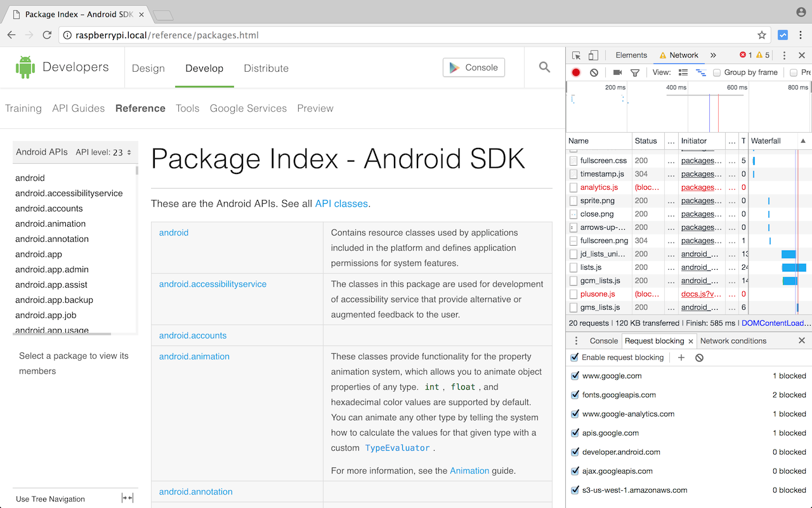
Task: Switch to the drawer Console tab
Action: click(x=603, y=341)
